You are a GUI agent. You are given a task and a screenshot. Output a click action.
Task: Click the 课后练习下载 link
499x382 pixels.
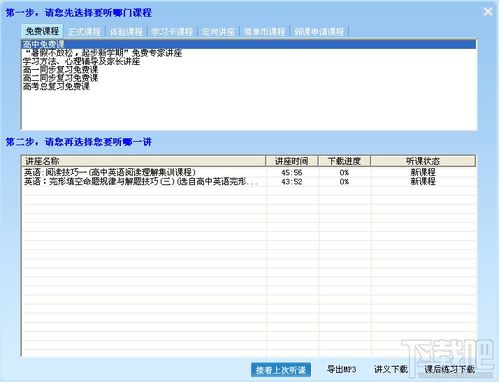(x=449, y=369)
